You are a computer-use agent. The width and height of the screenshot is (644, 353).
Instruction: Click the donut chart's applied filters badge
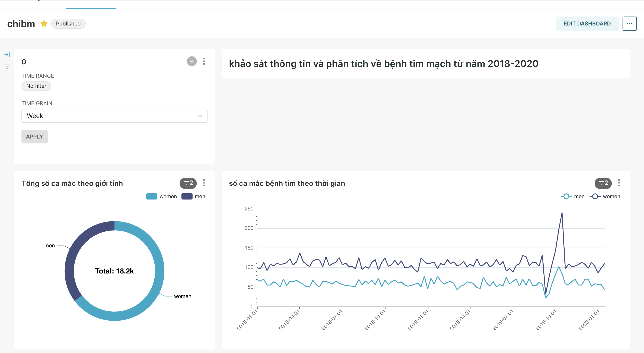188,183
